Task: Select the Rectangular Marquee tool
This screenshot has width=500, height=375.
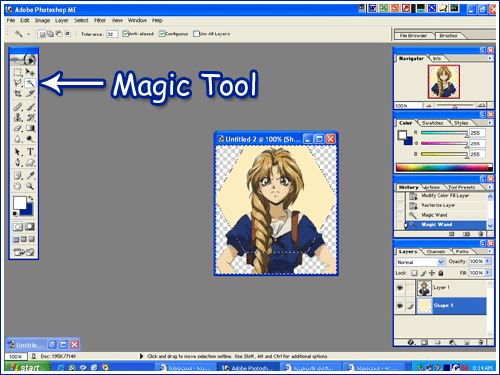Action: pyautogui.click(x=18, y=72)
